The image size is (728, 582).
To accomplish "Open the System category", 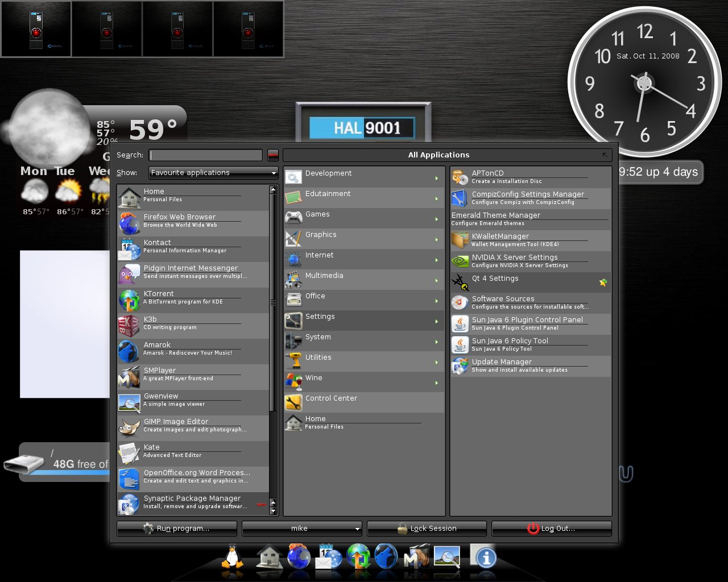I will [x=364, y=341].
